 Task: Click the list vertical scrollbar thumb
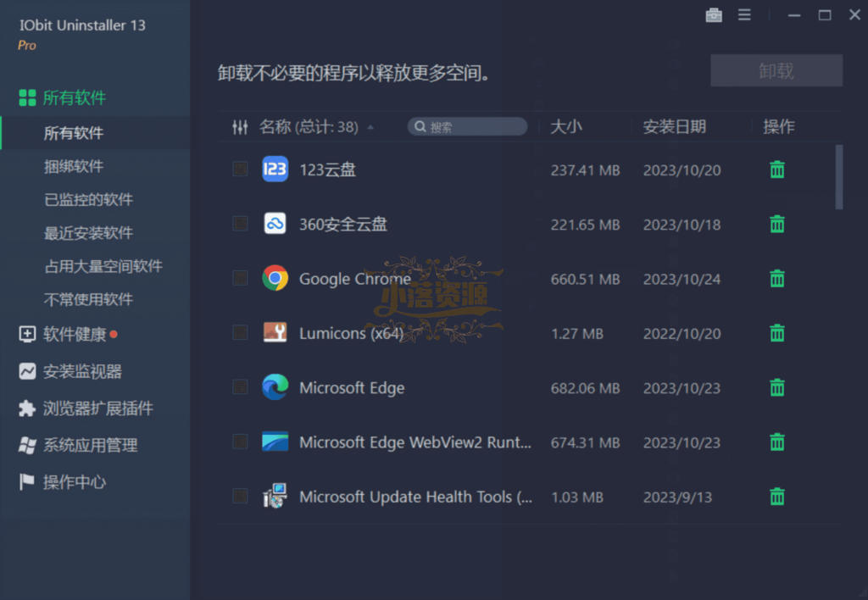click(x=839, y=177)
